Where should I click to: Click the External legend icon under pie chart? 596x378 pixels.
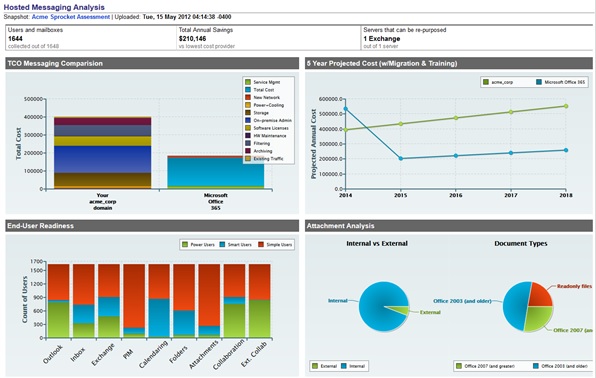coord(315,366)
